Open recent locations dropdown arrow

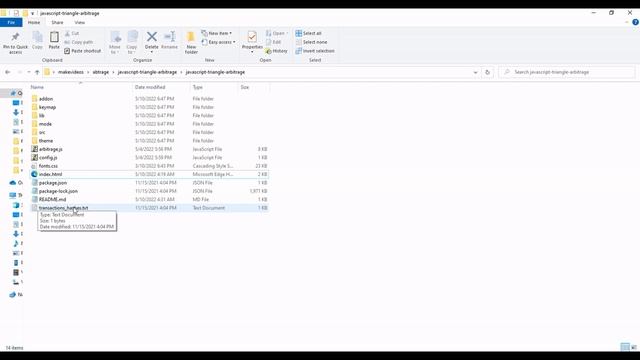tap(29, 72)
